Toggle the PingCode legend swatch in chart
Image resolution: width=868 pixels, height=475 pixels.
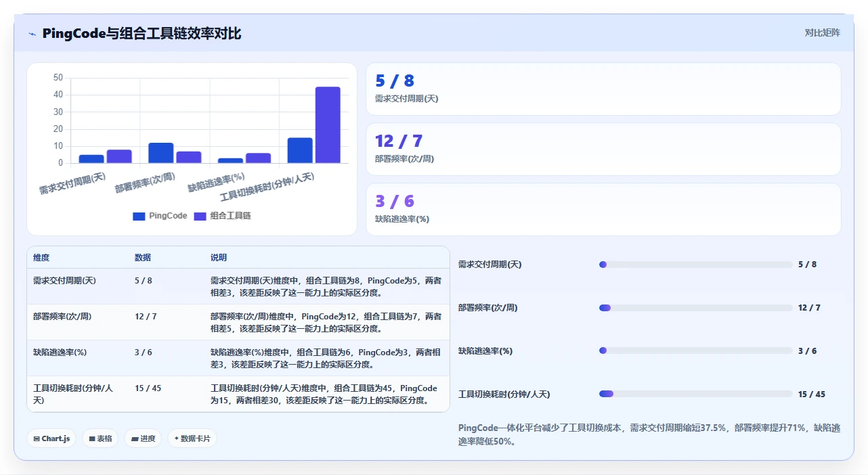pyautogui.click(x=139, y=216)
